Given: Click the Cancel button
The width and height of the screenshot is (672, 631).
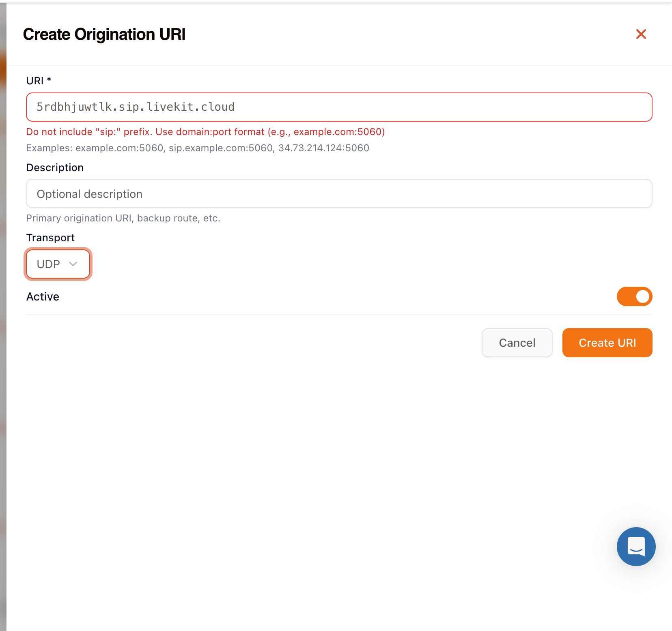Looking at the screenshot, I should pyautogui.click(x=517, y=343).
